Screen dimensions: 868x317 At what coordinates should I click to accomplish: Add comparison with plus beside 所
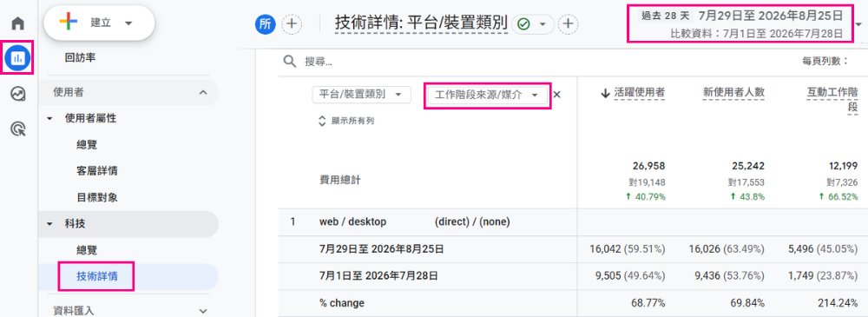pos(292,23)
